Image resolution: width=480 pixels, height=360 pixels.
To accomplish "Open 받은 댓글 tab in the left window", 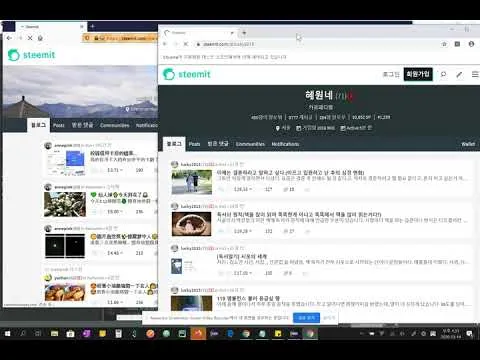I will pyautogui.click(x=82, y=125).
